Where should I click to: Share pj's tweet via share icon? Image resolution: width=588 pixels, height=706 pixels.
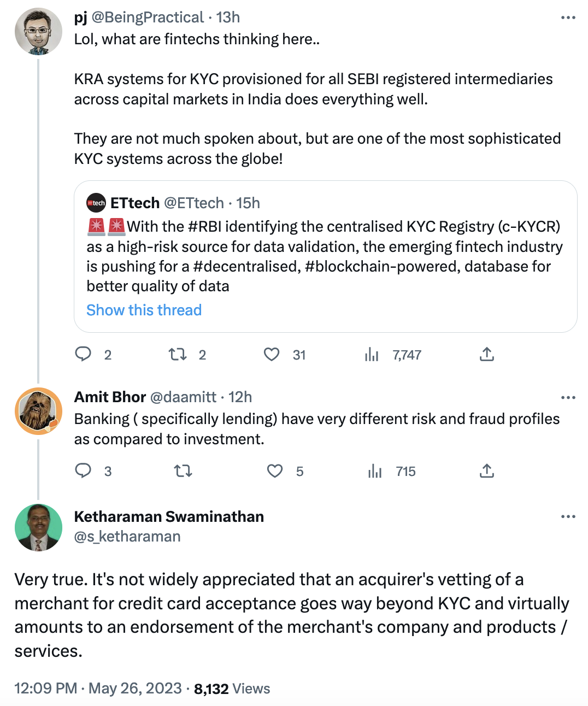click(486, 355)
